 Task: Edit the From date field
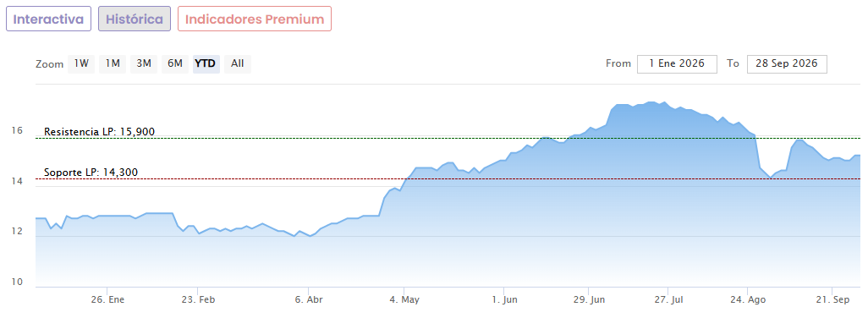(677, 63)
